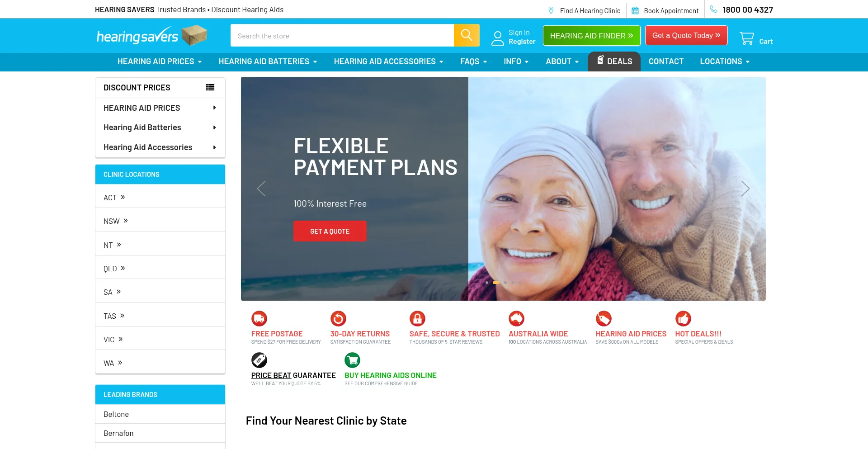This screenshot has height=449, width=868.
Task: Click the Sign In user icon
Action: [498, 38]
